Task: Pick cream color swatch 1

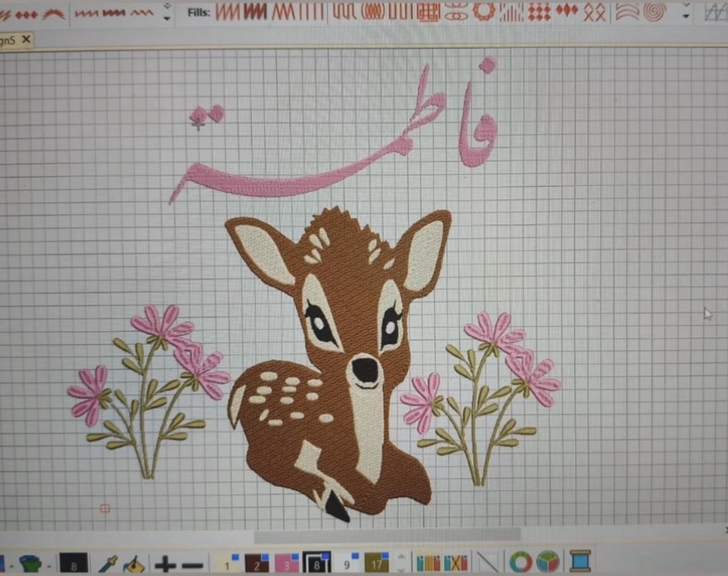Action: 227,563
